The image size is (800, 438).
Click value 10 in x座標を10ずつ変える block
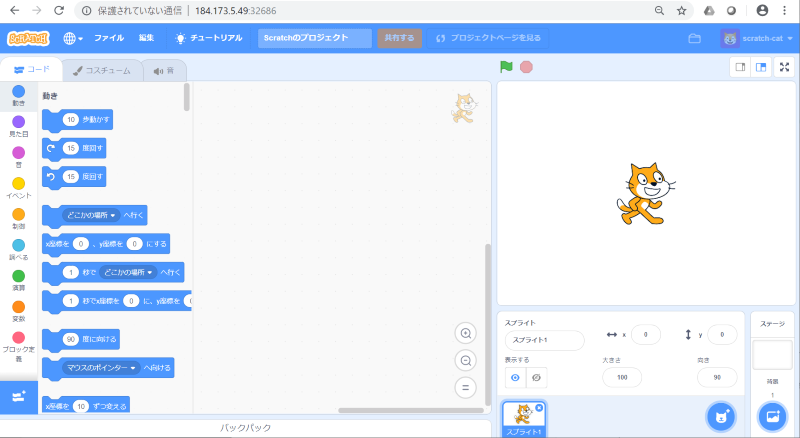tap(81, 406)
